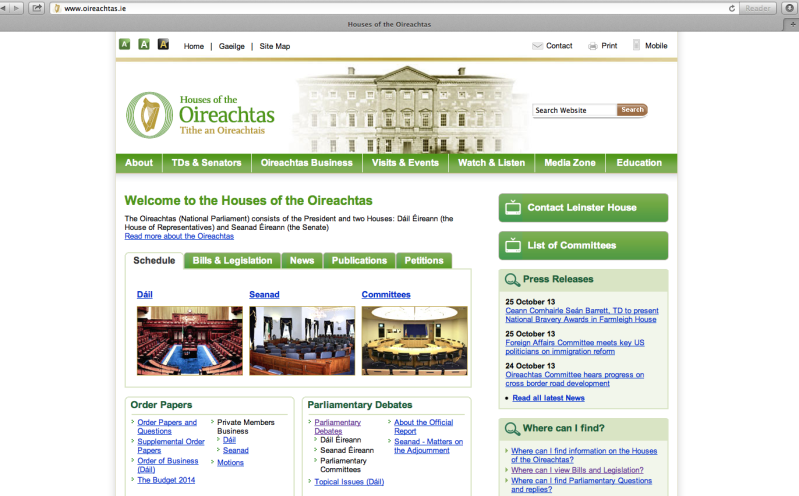Open the Education menu
Screen dimensions: 799x496
coord(639,163)
